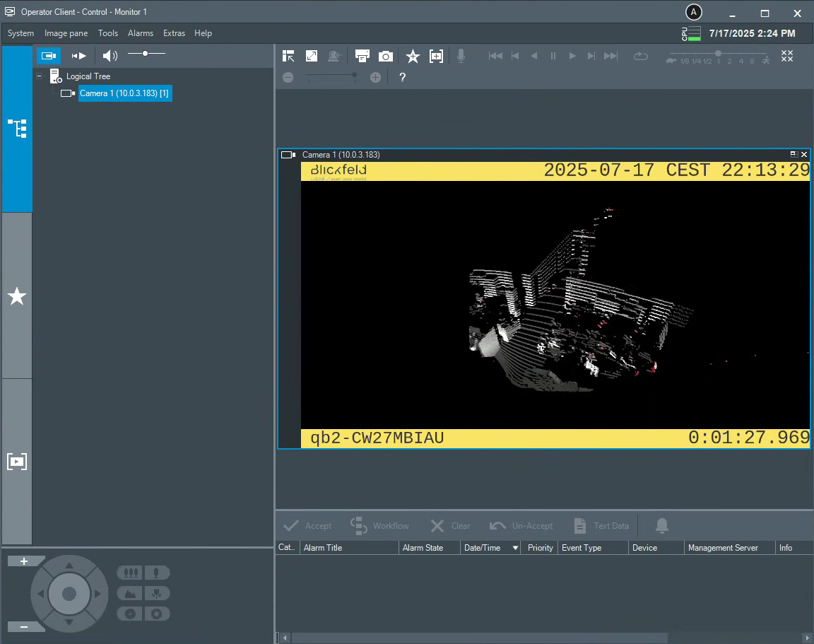Switch to playback mode button
This screenshot has width=814, height=644.
coord(79,56)
